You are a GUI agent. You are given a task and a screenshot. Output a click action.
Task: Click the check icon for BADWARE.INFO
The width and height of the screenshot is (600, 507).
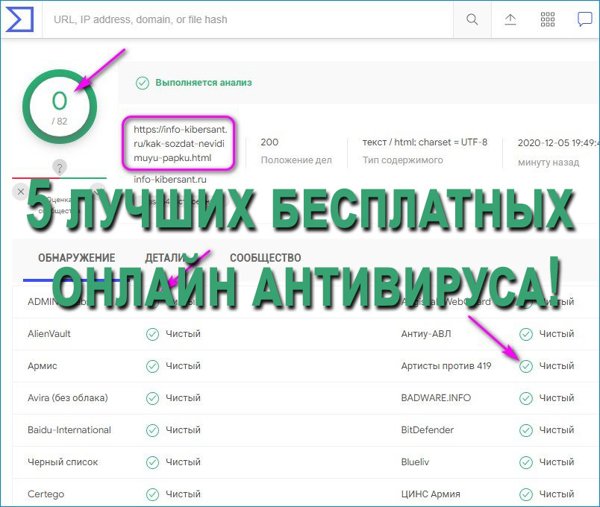[526, 398]
